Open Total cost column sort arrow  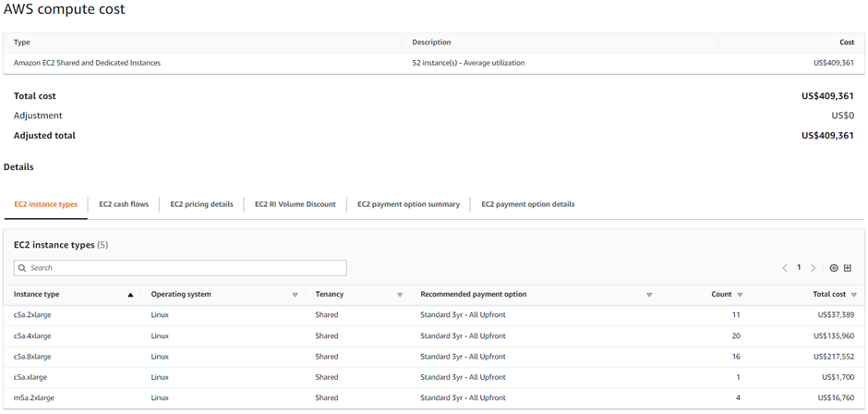point(854,295)
